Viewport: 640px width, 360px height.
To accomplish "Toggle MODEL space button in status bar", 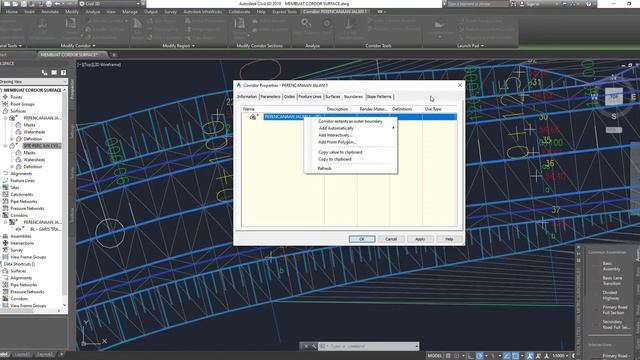I will [x=435, y=356].
